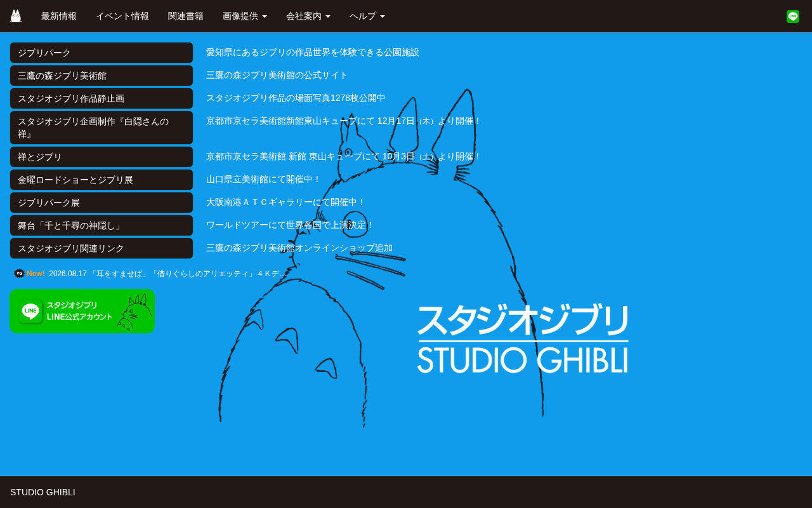Expand the 会社案内 dropdown menu
The width and height of the screenshot is (812, 508).
[308, 17]
